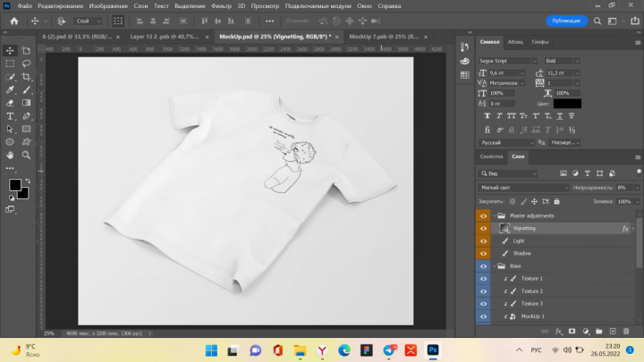Image resolution: width=644 pixels, height=362 pixels.
Task: Toggle visibility of Shadow layer
Action: click(483, 253)
